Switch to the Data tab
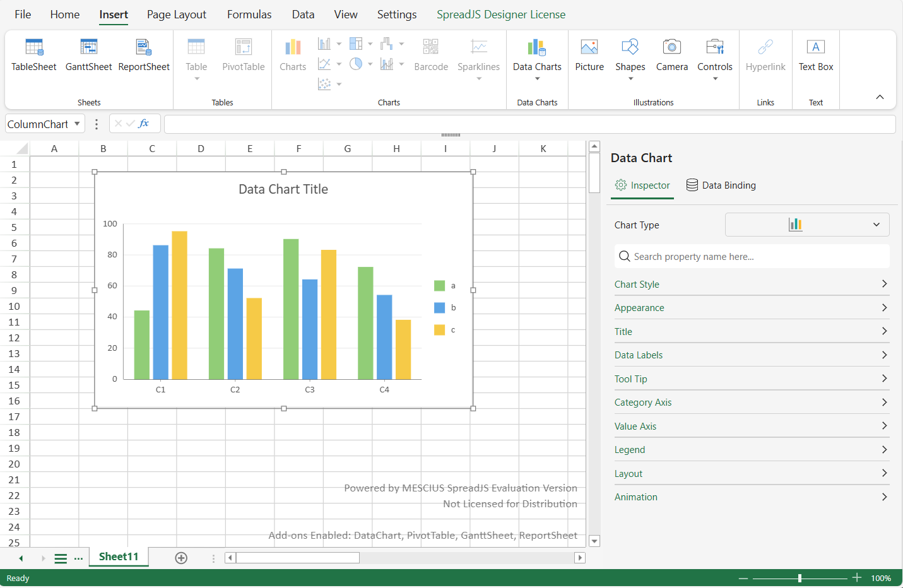Screen dimensions: 903x588 pyautogui.click(x=303, y=15)
